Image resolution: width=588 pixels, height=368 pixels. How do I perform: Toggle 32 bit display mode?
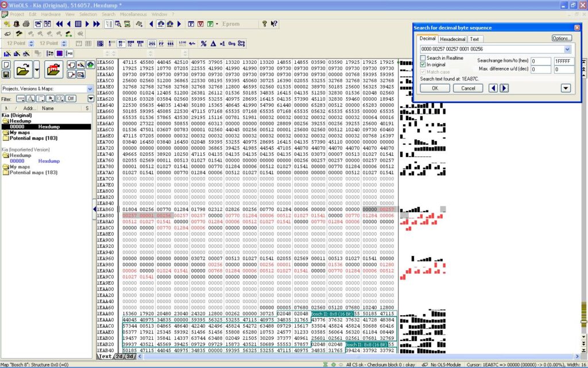click(x=130, y=44)
